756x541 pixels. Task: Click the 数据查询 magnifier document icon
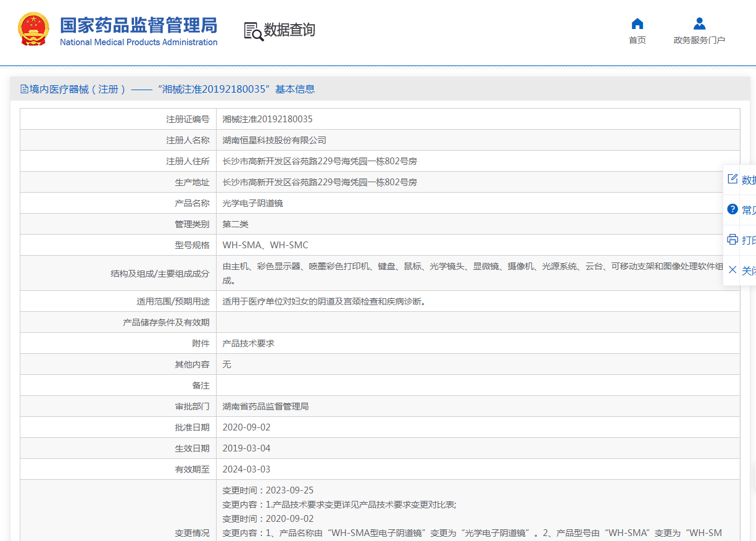(x=253, y=31)
